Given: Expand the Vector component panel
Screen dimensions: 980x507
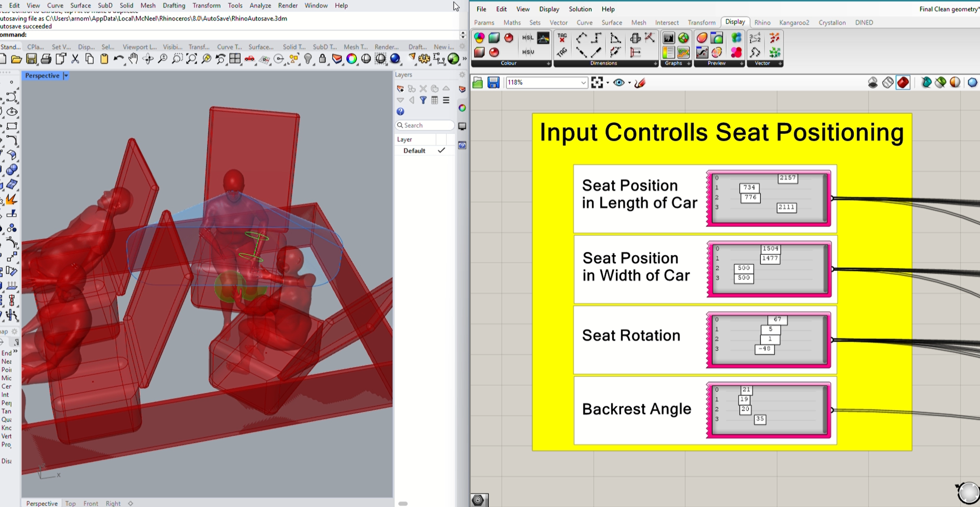Looking at the screenshot, I should tap(780, 64).
